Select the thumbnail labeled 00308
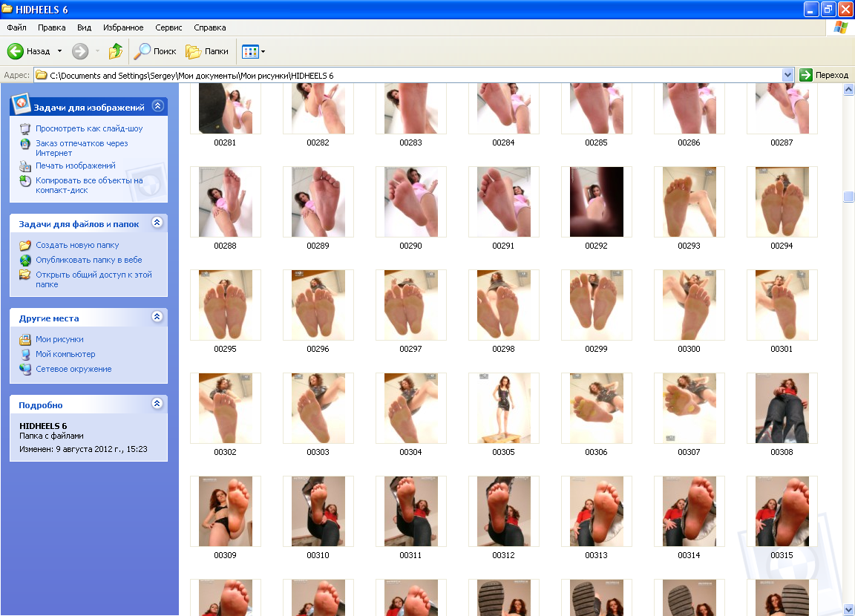855x616 pixels. [x=782, y=408]
